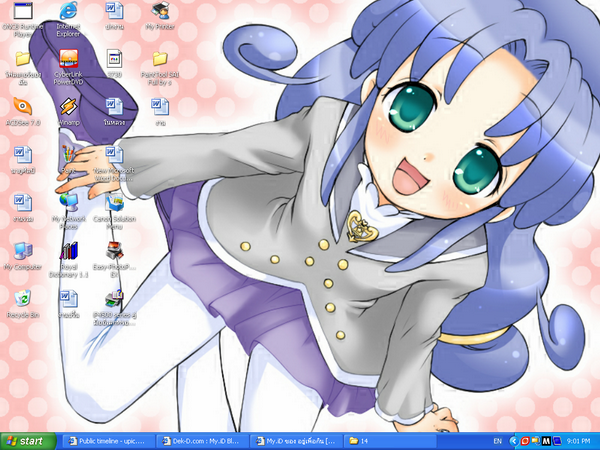Select the Word document above My Computer
The width and height of the screenshot is (600, 450).
(23, 202)
